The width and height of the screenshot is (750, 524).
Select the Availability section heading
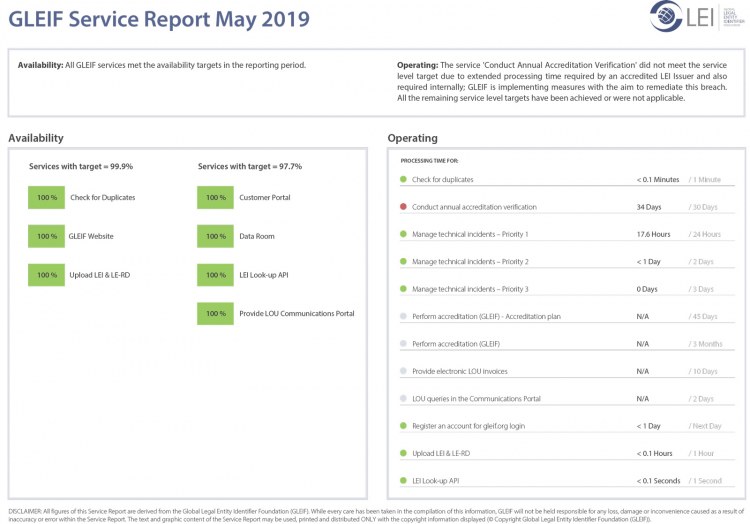tap(36, 138)
